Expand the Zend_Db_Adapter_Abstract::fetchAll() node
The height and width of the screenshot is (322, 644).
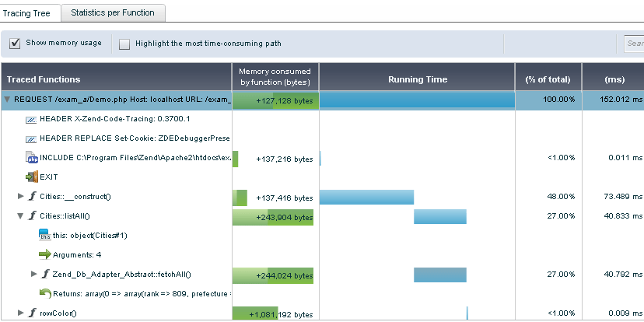(34, 274)
